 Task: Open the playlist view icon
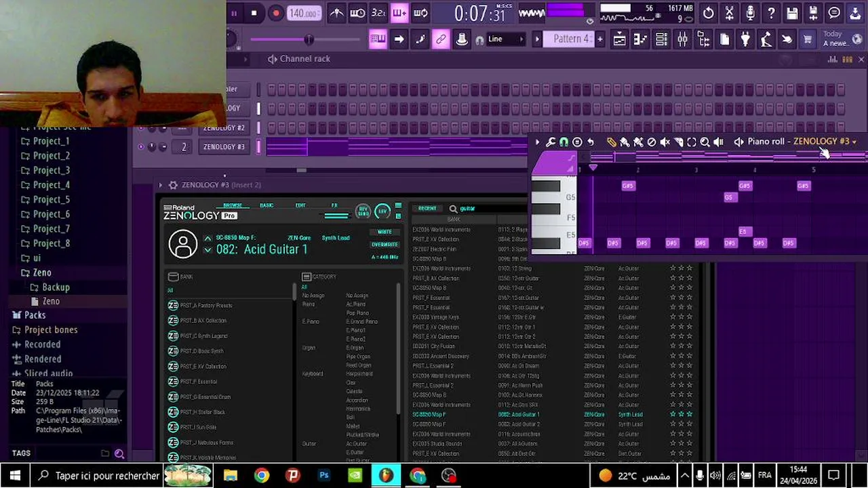tap(619, 39)
